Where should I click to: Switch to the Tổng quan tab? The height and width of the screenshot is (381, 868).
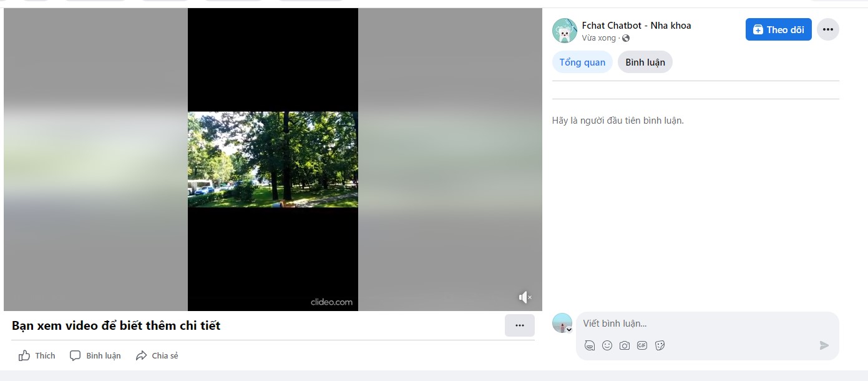point(582,62)
